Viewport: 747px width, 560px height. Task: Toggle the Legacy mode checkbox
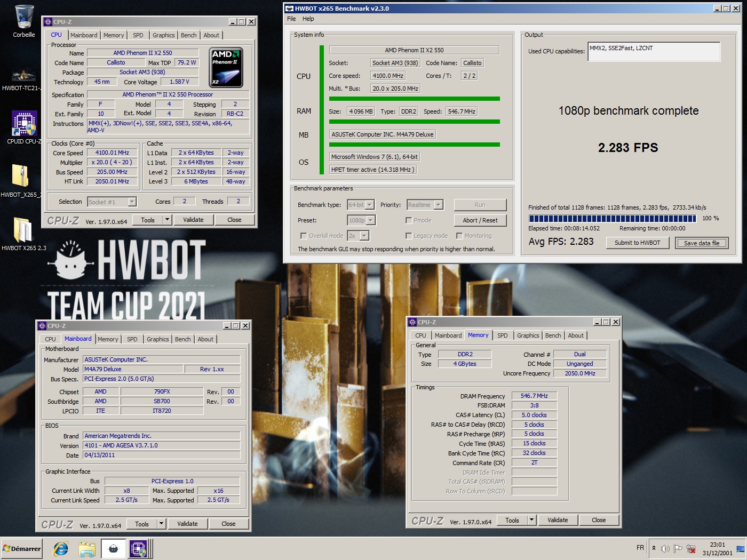[x=409, y=236]
